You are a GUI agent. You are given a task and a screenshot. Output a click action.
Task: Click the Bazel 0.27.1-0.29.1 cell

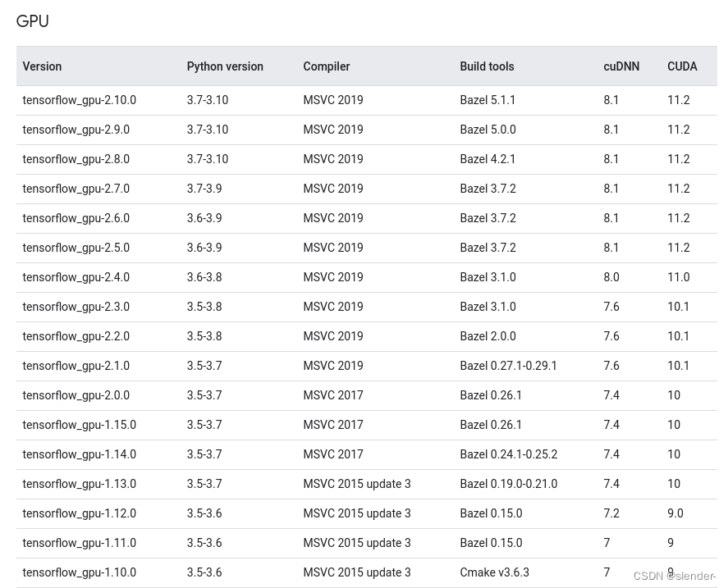click(x=508, y=366)
